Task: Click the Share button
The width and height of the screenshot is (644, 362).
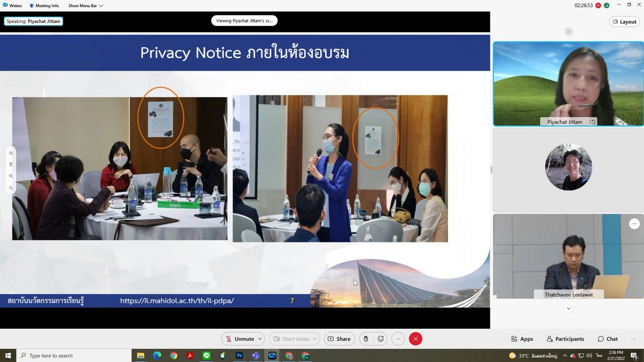Action: coord(339,339)
